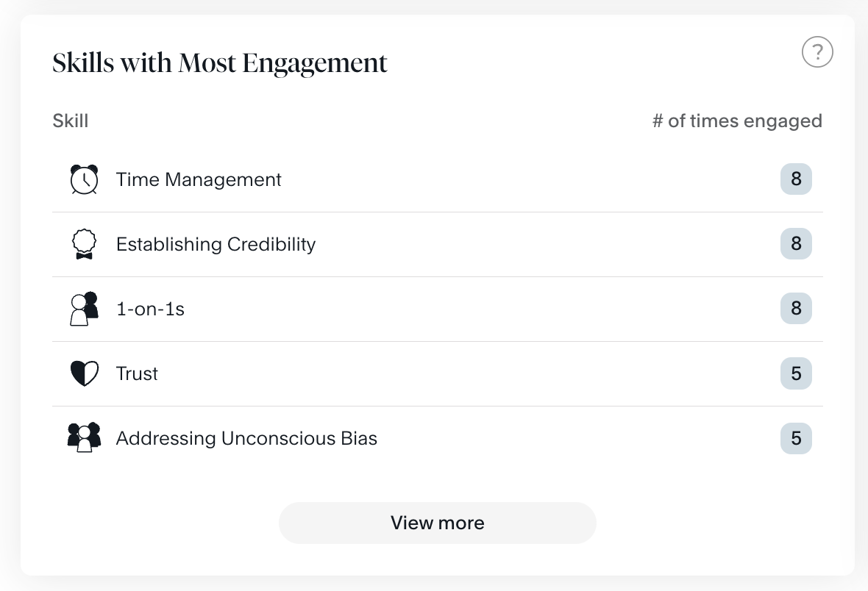Viewport: 868px width, 591px height.
Task: Click the Addressing Unconscious Bias count badge
Action: tap(796, 438)
